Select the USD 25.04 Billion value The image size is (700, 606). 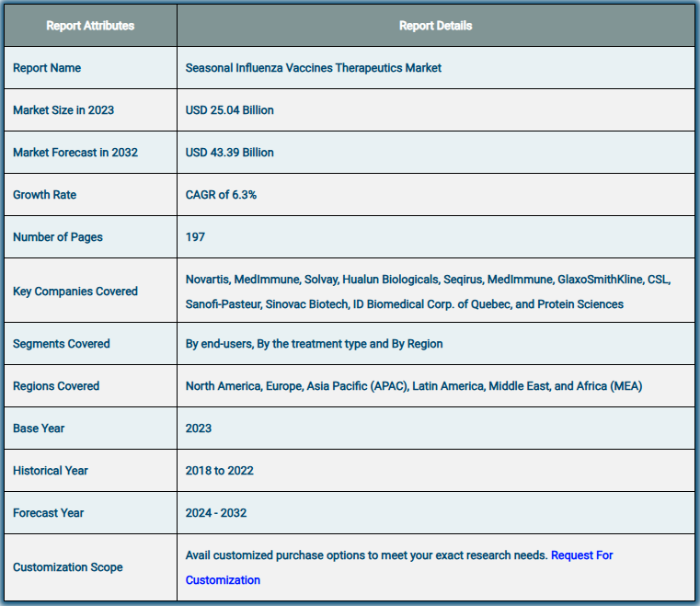[229, 110]
